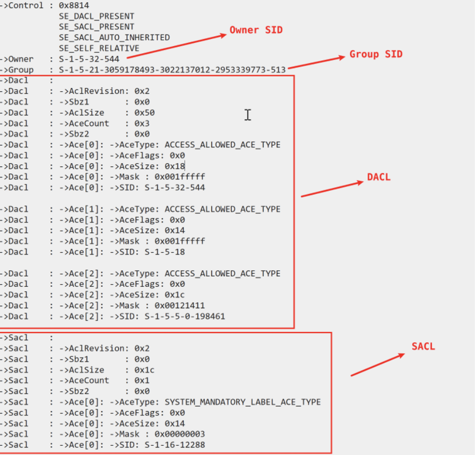Select SYSTEM_MANDATORY_LABEL_ACE_TYPE text
Screen dimensions: 476x455
(243, 402)
